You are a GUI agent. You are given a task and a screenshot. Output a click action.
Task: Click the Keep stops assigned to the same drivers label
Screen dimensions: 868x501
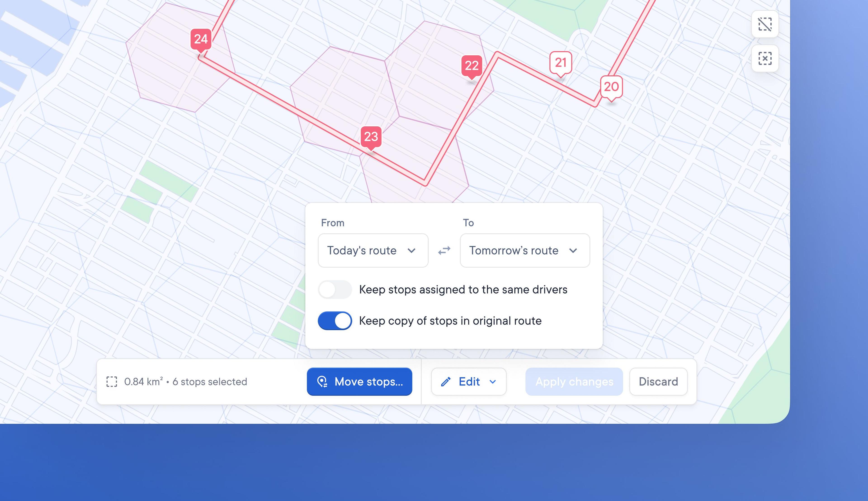(463, 290)
